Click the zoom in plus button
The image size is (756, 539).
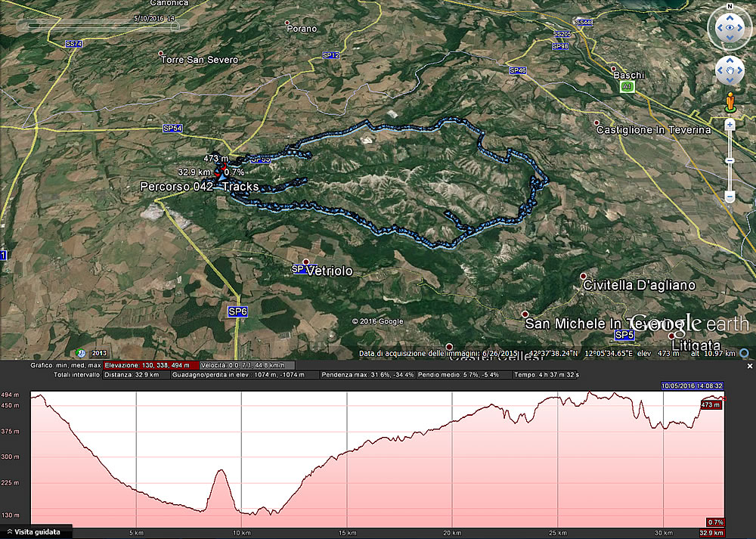point(730,124)
